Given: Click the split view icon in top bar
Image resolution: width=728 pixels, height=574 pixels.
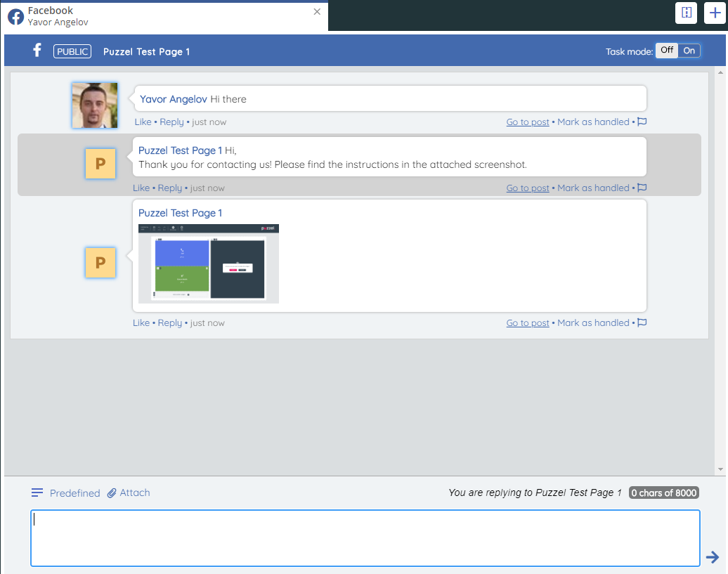Looking at the screenshot, I should [x=686, y=13].
